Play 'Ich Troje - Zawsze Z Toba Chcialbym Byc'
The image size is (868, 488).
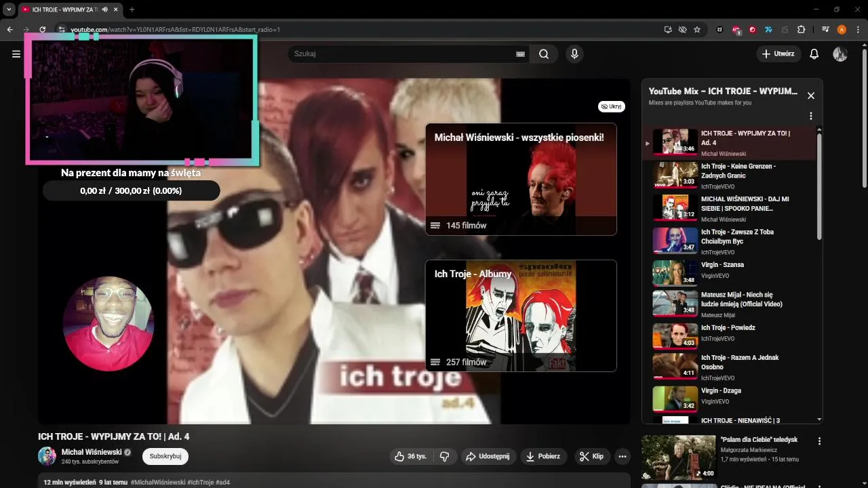[730, 241]
